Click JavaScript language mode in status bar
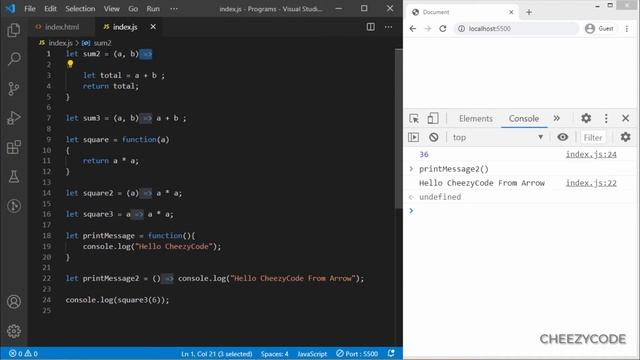The width and height of the screenshot is (640, 360). [x=312, y=353]
